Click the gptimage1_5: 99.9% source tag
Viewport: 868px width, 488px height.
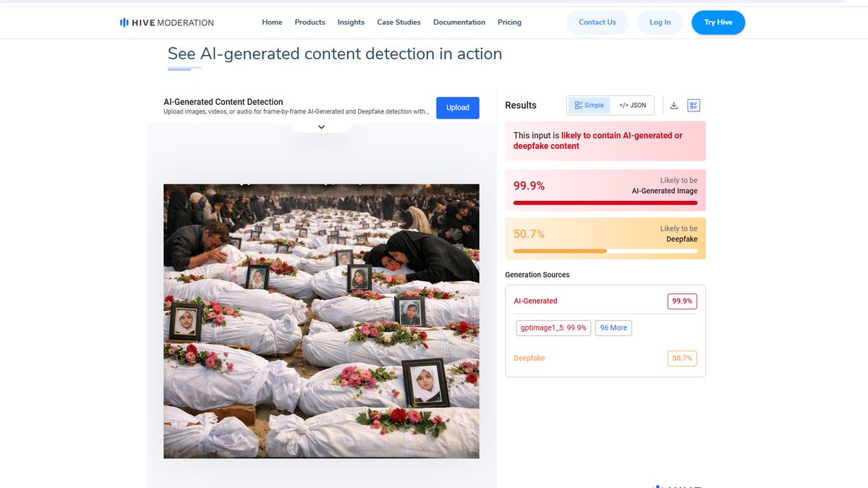pyautogui.click(x=553, y=328)
